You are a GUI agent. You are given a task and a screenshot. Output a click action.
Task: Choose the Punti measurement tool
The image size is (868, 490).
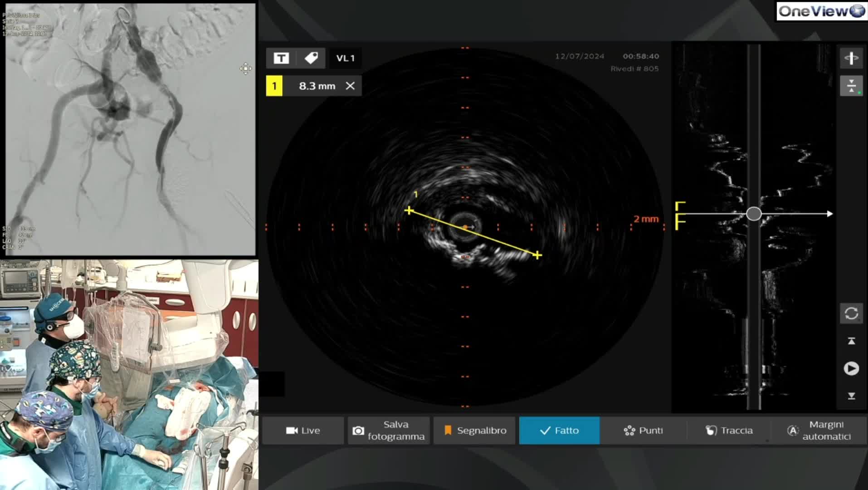coord(643,430)
